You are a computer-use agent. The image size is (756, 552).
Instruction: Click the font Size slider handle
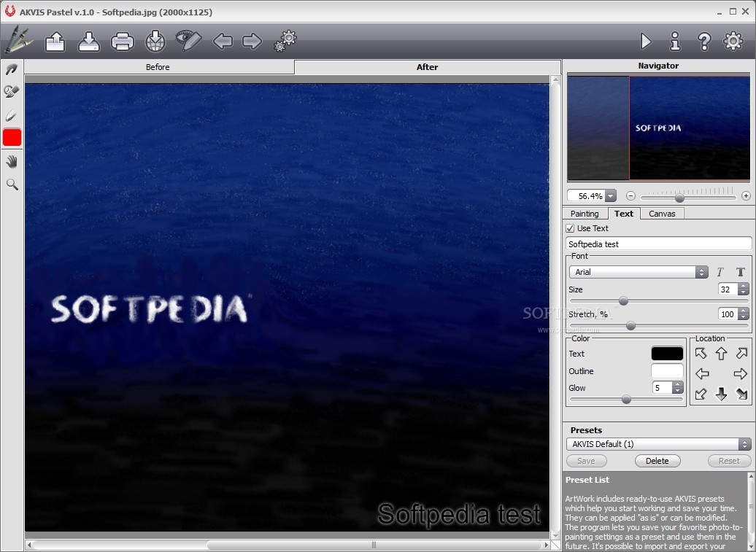(x=623, y=301)
